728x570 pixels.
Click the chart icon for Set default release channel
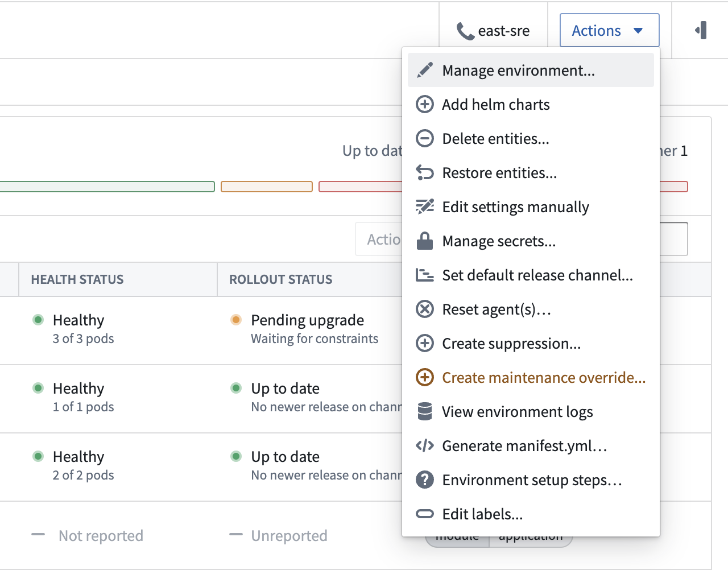425,275
